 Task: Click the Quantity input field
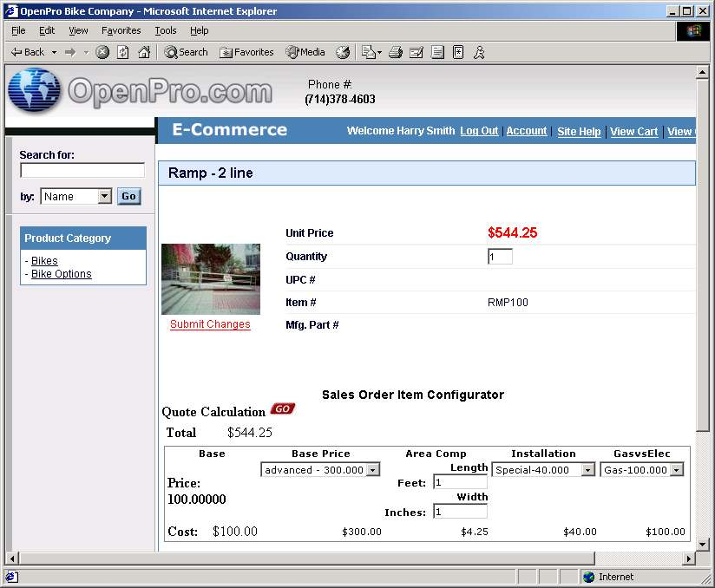pos(500,257)
